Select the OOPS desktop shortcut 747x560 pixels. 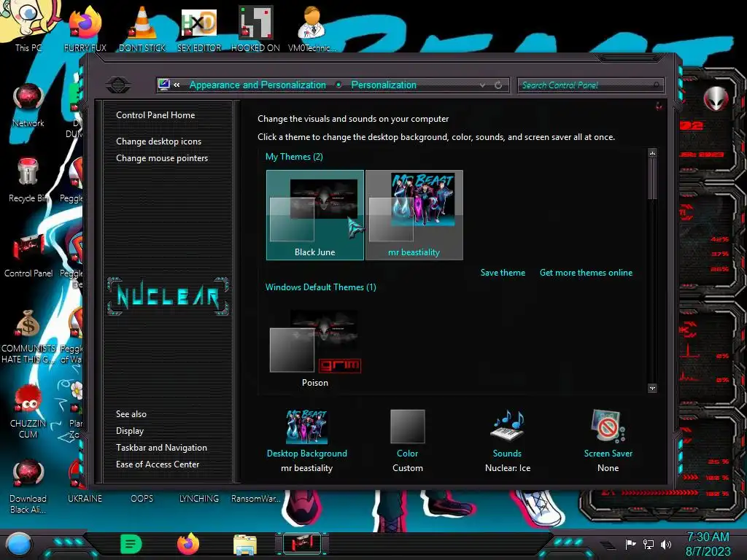[142, 498]
